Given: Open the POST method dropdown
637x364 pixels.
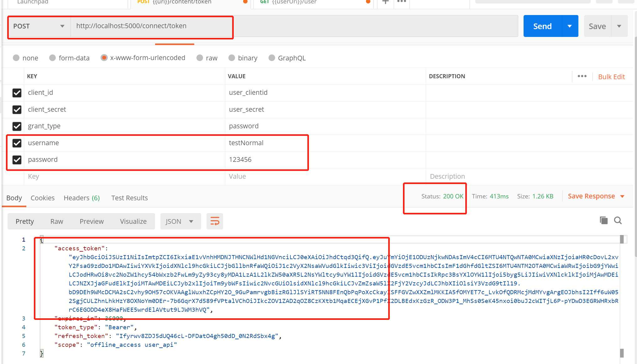Looking at the screenshot, I should pyautogui.click(x=39, y=26).
